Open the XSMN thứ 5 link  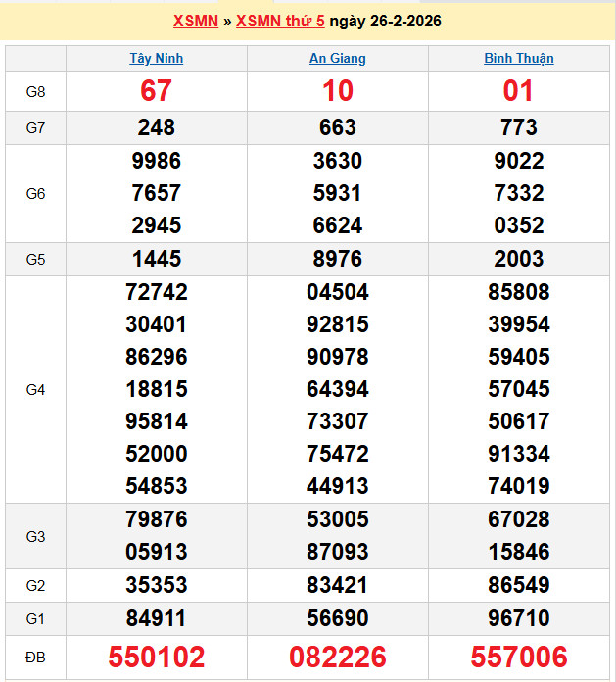pyautogui.click(x=280, y=22)
